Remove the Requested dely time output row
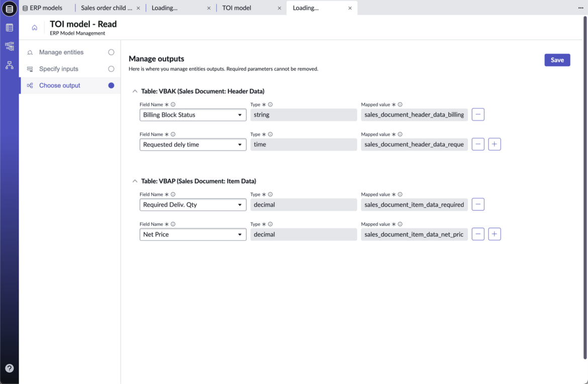The image size is (588, 384). tap(478, 144)
